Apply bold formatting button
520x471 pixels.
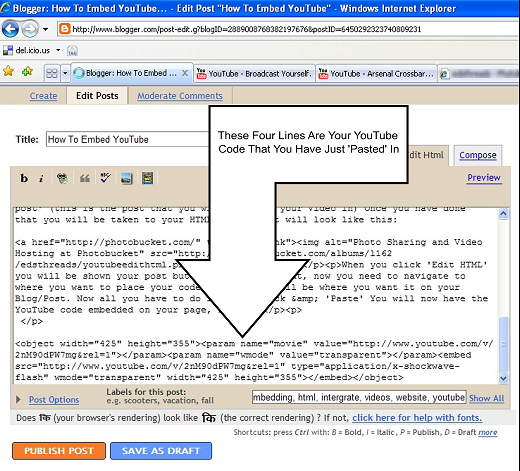(24, 178)
